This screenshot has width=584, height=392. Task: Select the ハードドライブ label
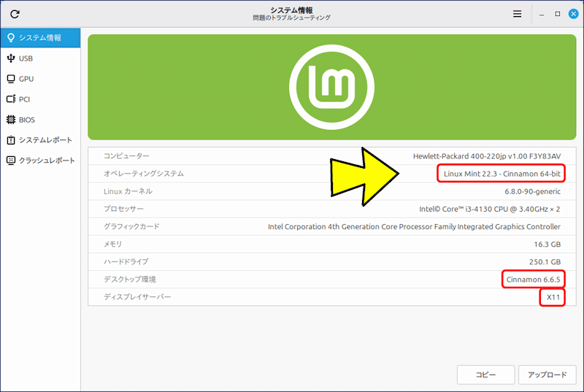[x=126, y=261]
